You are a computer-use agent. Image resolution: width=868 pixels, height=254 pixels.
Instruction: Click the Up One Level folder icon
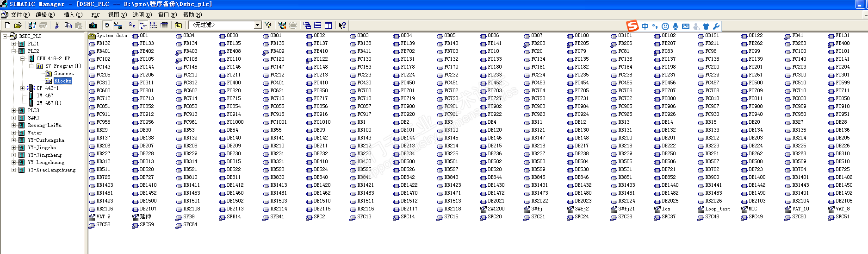coord(179,25)
